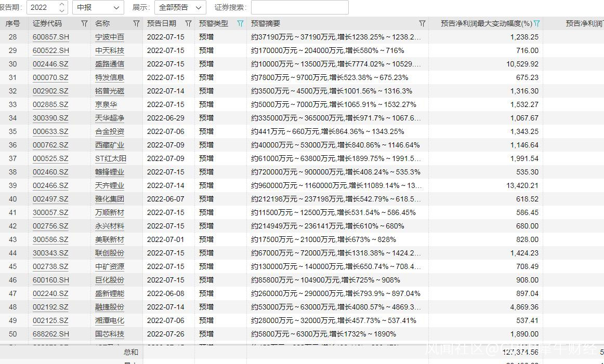Select stock name 盛路通信

(x=110, y=64)
